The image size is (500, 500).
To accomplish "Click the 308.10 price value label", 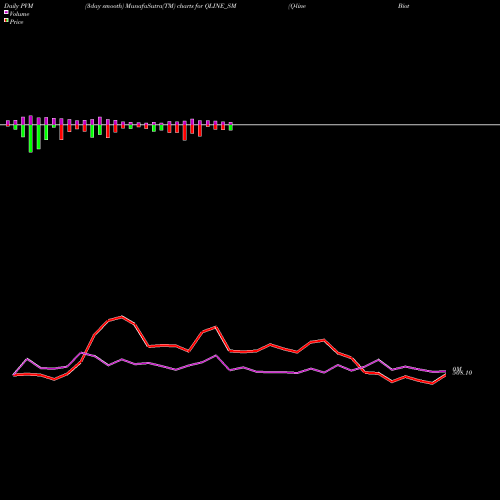I will tap(462, 373).
